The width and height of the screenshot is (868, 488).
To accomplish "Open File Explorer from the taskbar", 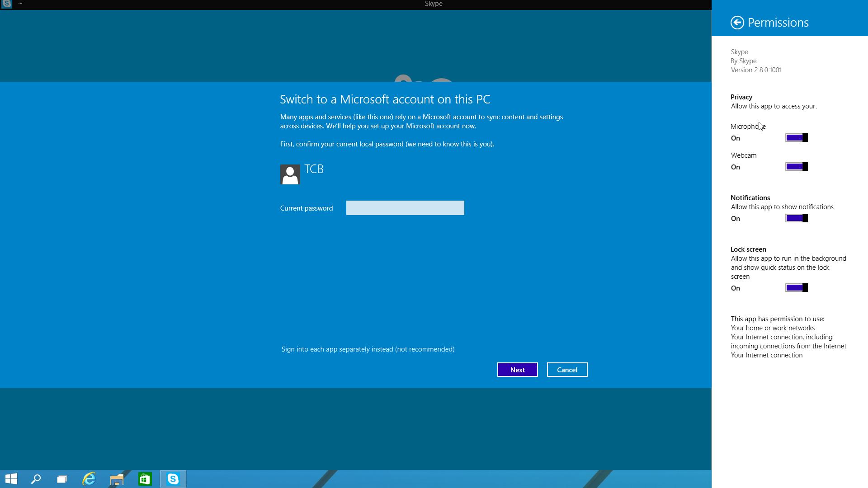I will [x=117, y=479].
